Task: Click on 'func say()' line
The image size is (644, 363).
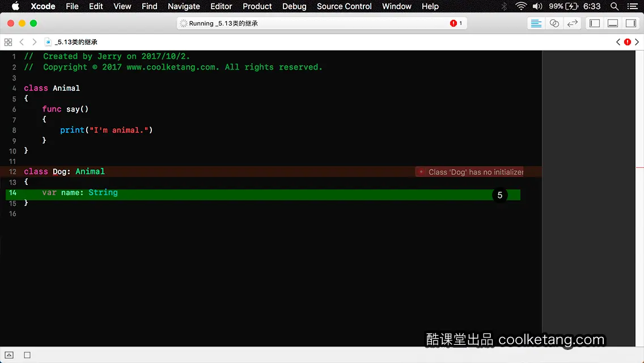Action: pyautogui.click(x=65, y=109)
